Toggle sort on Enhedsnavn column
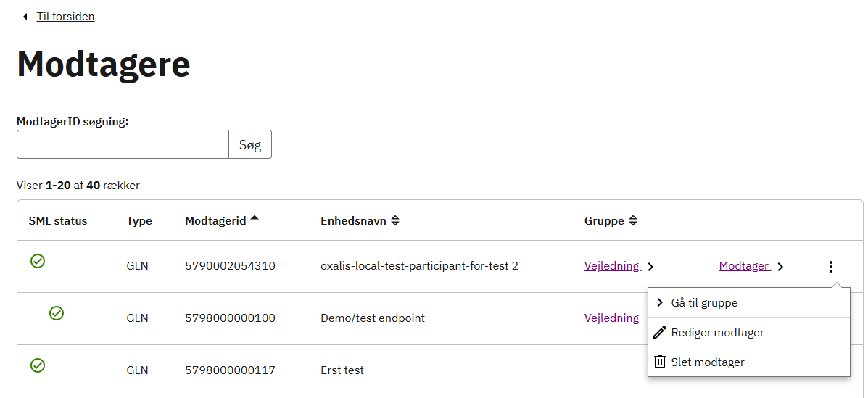This screenshot has height=398, width=868. 394,221
